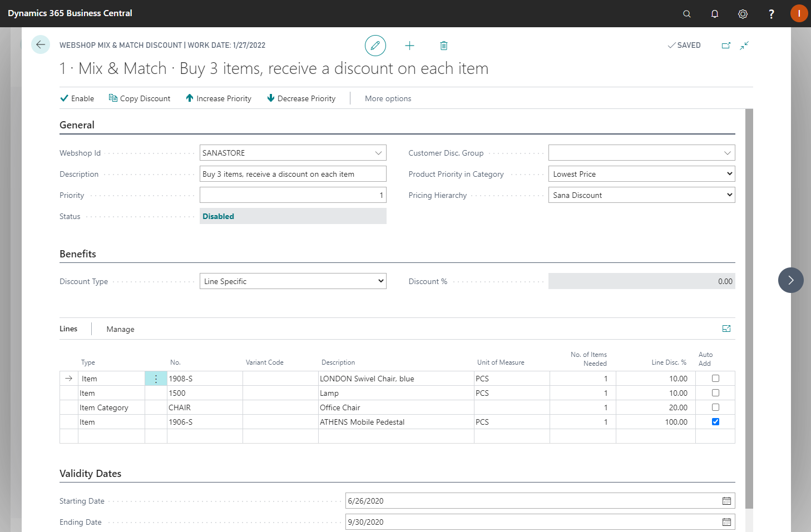Click the back arrow button

click(x=41, y=44)
